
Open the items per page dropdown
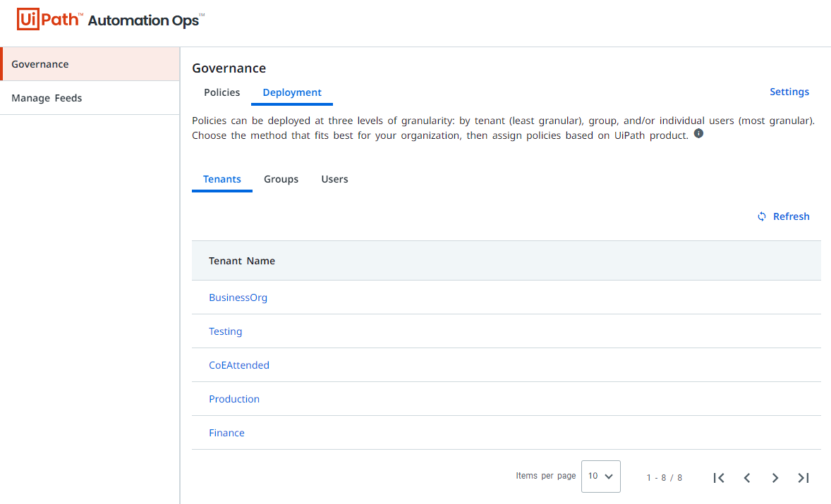(x=600, y=477)
